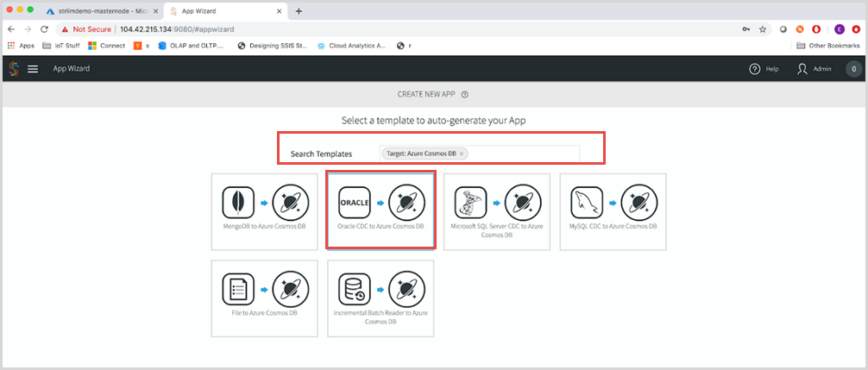Click the Incremental Batch Reader database icon
The width and height of the screenshot is (868, 370).
355,289
